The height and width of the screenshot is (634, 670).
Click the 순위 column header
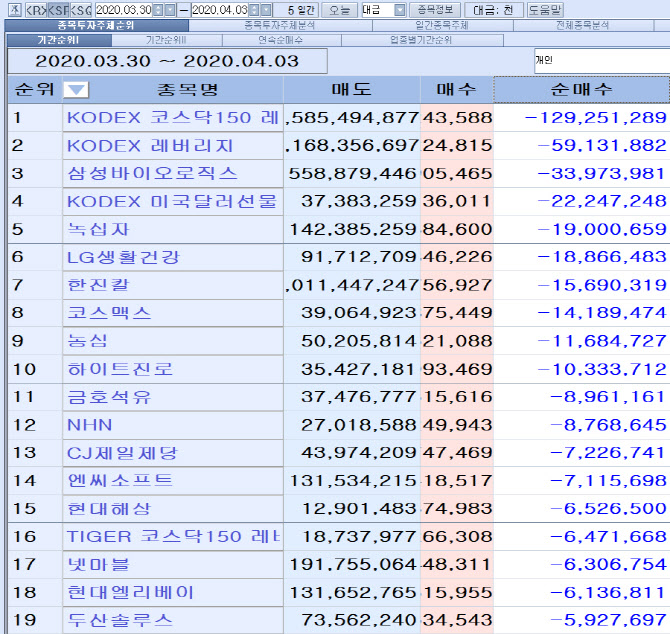click(x=35, y=89)
